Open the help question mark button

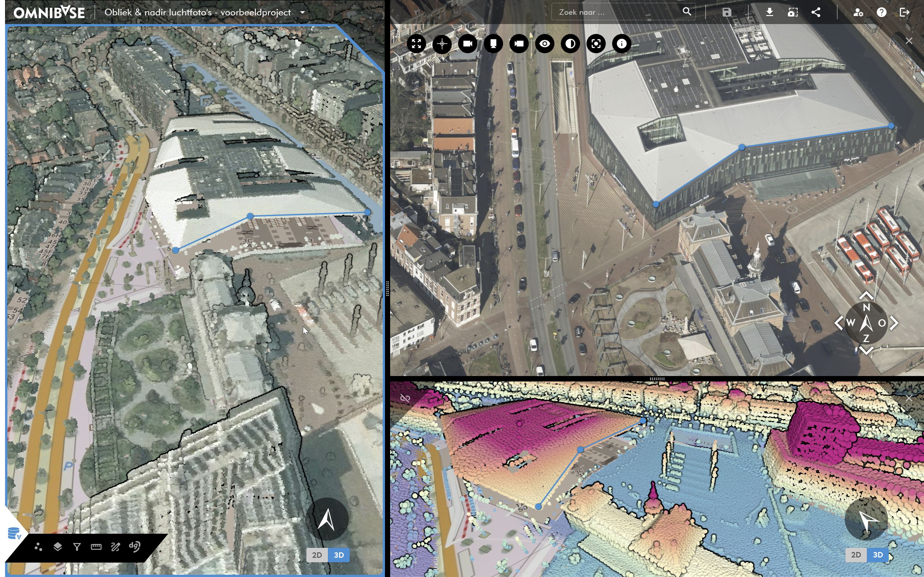881,12
